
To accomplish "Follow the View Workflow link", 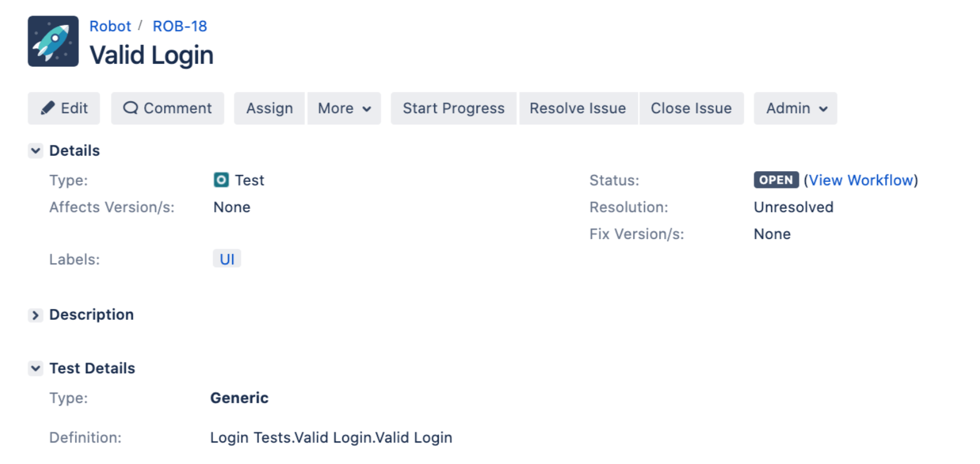I will 861,180.
